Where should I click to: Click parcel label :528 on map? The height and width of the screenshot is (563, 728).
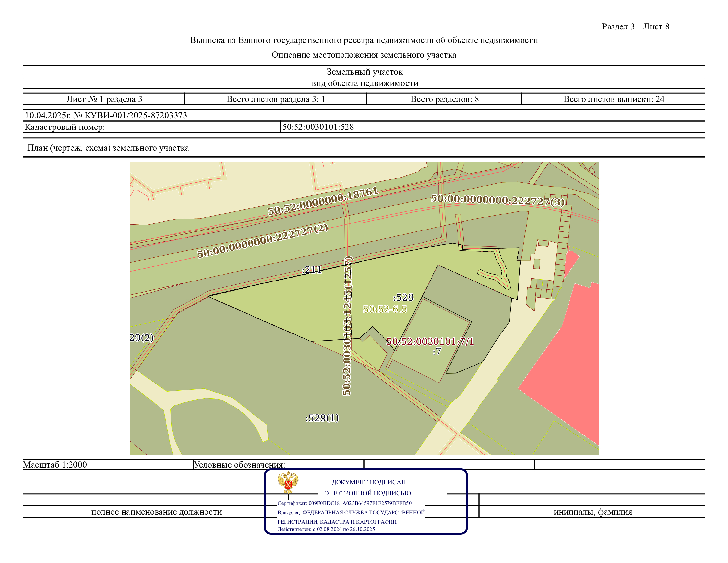click(x=403, y=297)
